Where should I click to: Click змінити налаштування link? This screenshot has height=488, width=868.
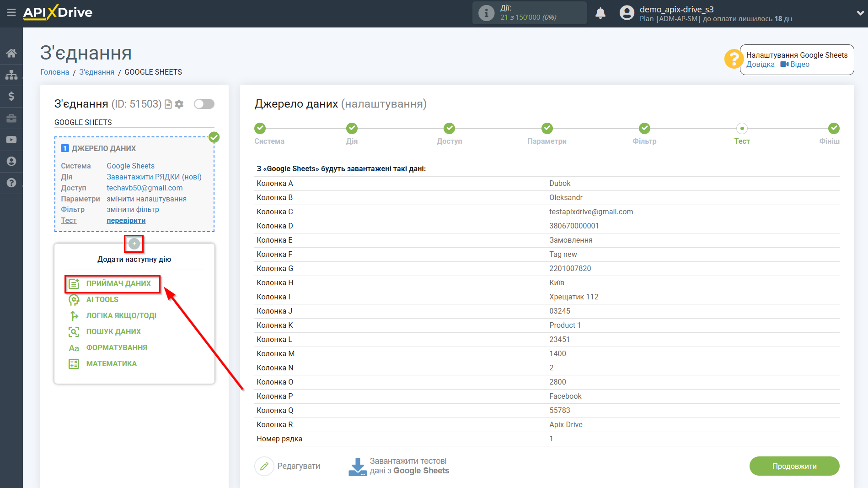[147, 199]
